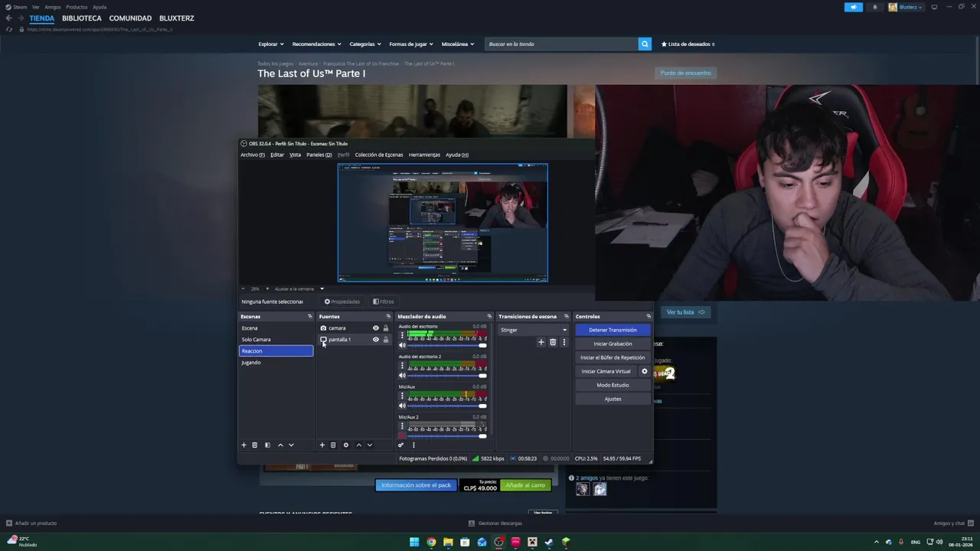Add a scene transition with the plus icon
This screenshot has width=980, height=551.
[x=541, y=342]
